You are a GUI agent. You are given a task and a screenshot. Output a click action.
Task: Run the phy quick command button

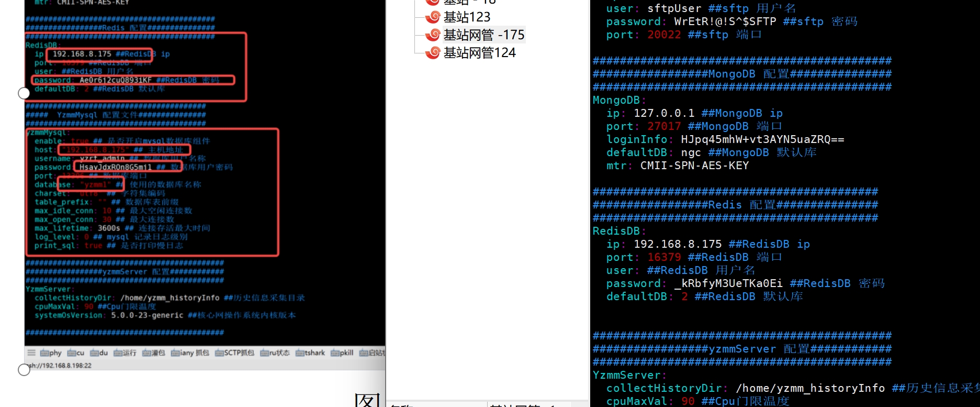(51, 353)
